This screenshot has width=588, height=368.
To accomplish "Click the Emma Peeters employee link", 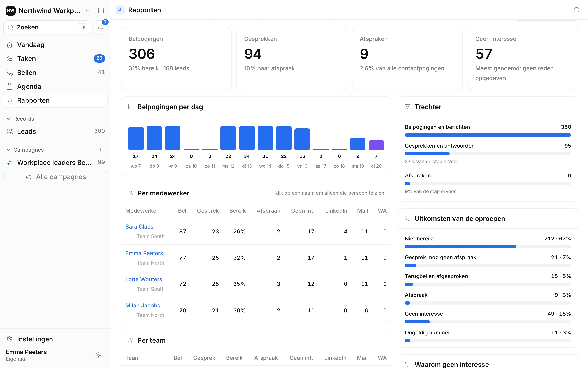I will [144, 253].
